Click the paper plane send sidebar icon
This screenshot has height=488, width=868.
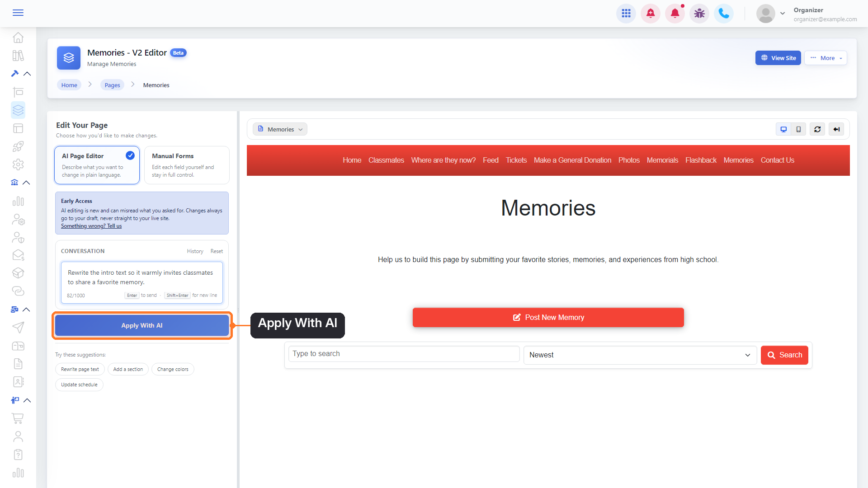click(x=18, y=328)
